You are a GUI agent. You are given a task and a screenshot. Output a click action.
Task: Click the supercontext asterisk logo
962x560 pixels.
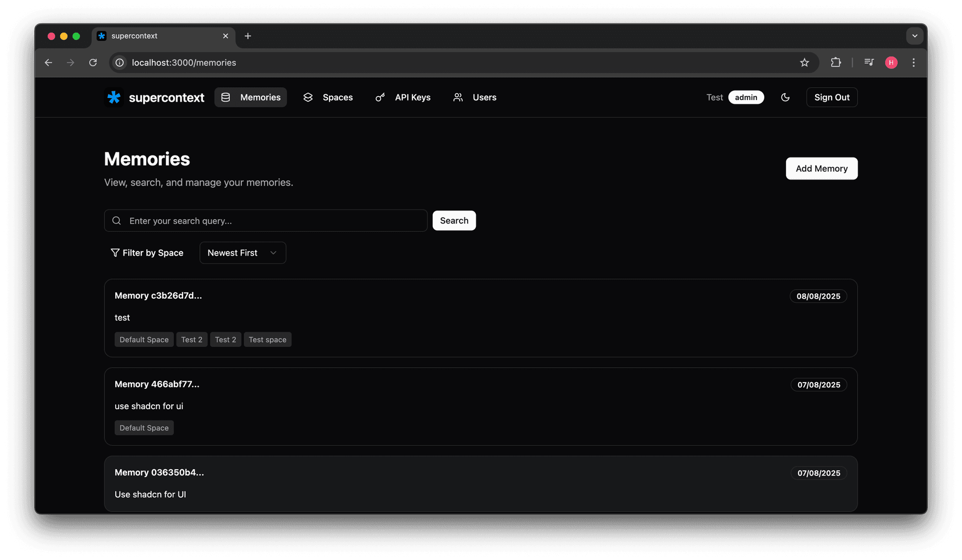pyautogui.click(x=114, y=97)
